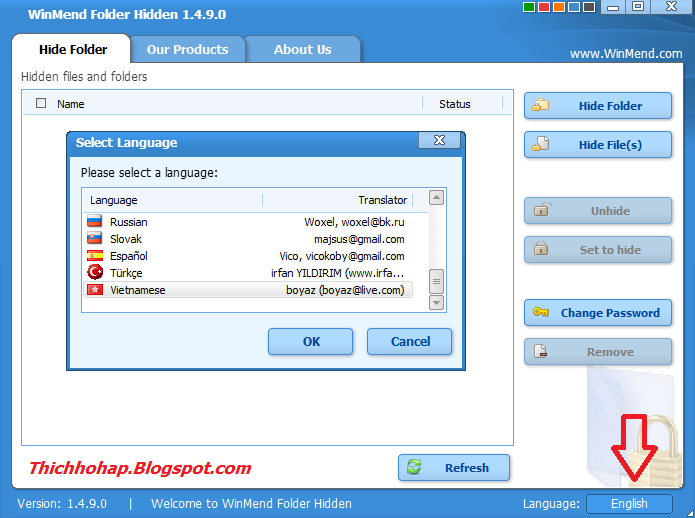695x518 pixels.
Task: Select Russian in the language list
Action: (x=248, y=222)
